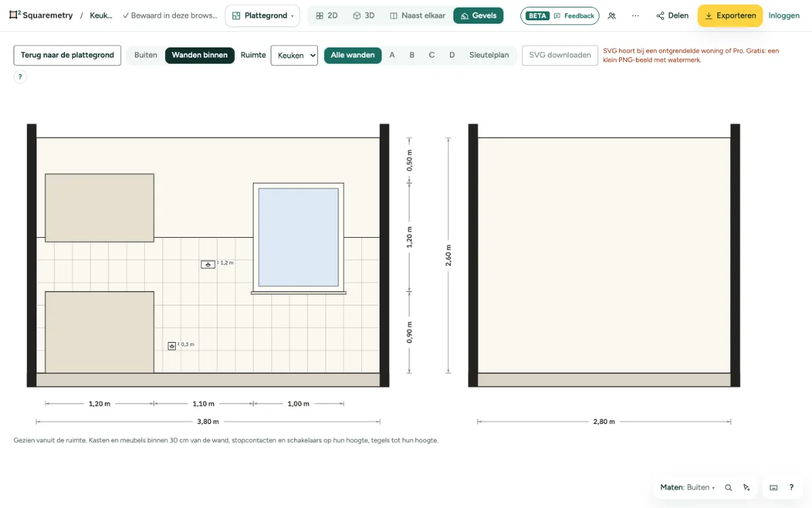This screenshot has width=812, height=508.
Task: Switch to the 3D view
Action: [x=363, y=16]
